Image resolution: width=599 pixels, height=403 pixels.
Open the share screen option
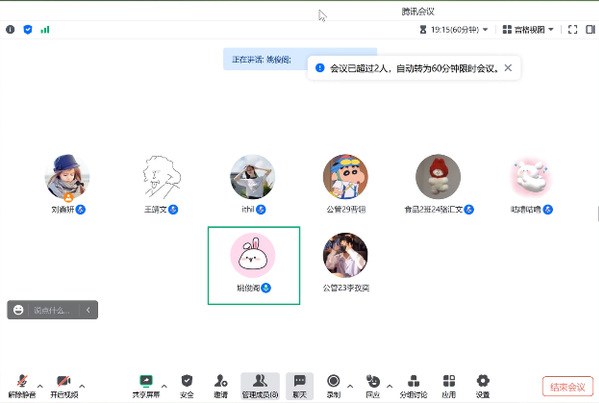tap(146, 386)
